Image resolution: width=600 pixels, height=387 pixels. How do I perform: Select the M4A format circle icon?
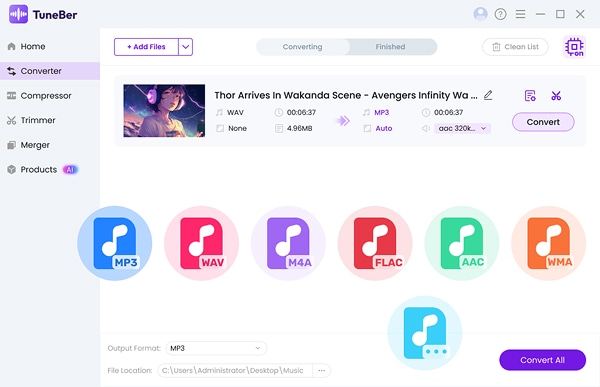point(289,243)
